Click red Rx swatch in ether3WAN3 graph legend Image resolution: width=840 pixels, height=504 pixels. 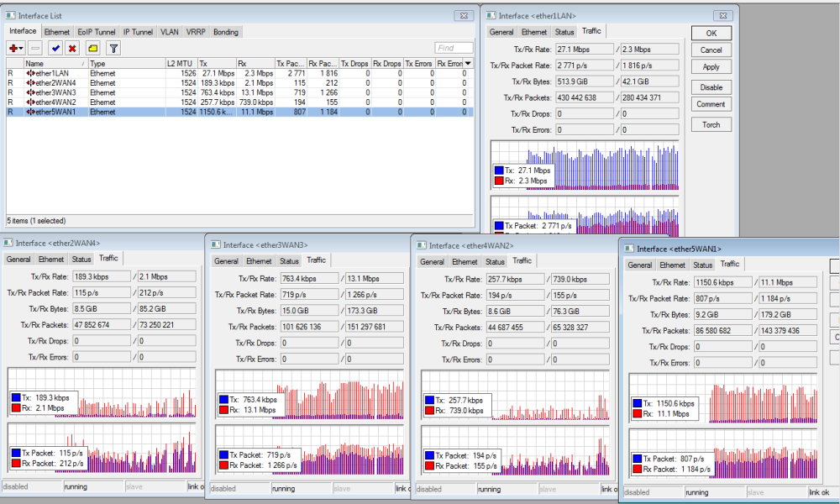point(224,410)
